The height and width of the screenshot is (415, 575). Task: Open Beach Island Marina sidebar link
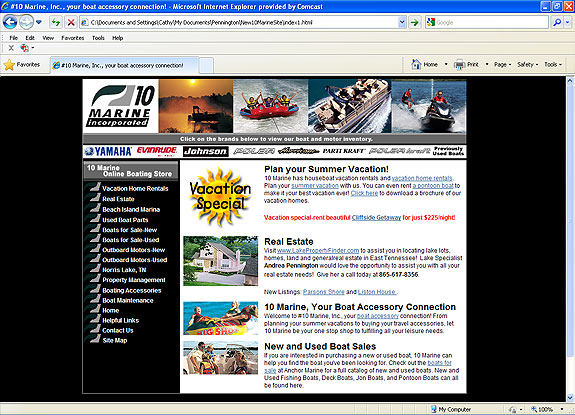(x=131, y=209)
